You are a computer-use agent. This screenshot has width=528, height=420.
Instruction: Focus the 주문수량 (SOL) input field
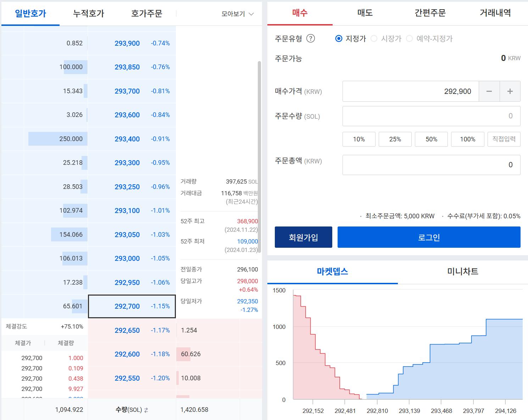point(432,116)
